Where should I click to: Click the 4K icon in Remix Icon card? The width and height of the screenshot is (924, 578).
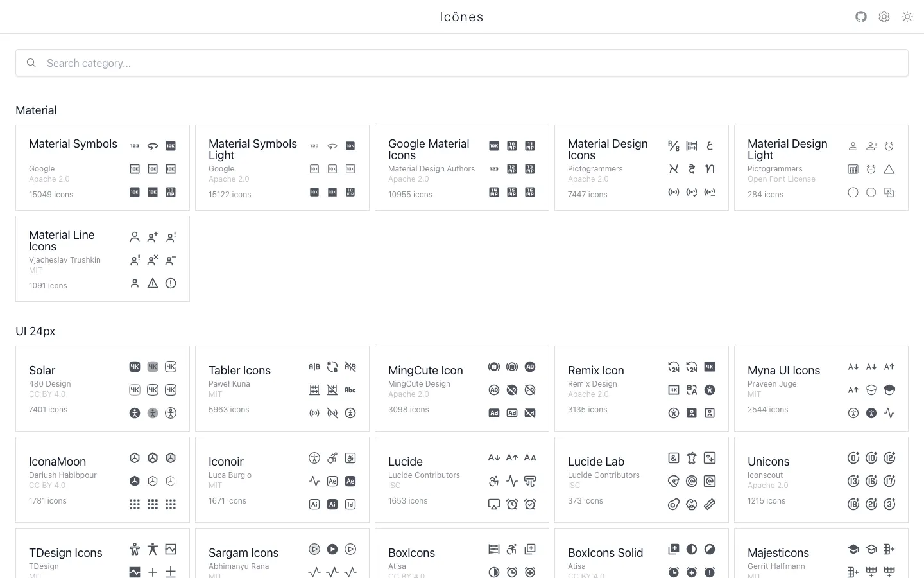[710, 367]
